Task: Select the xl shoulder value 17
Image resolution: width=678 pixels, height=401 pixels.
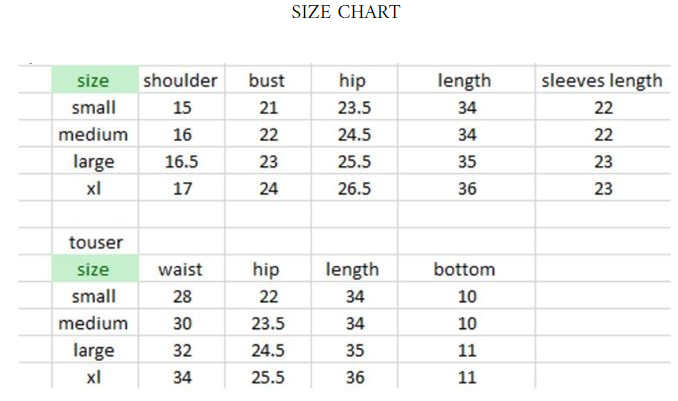Action: coord(181,189)
